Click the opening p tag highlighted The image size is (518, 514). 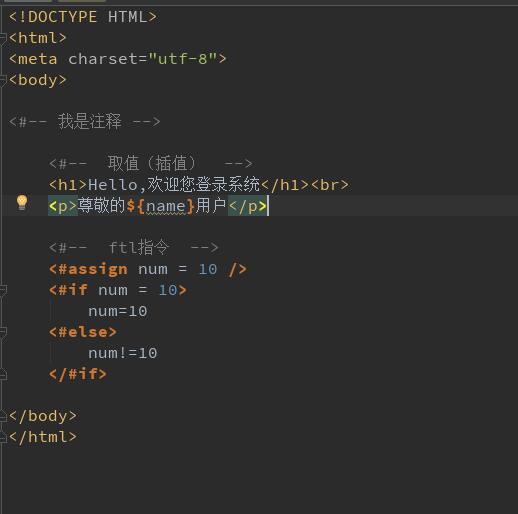[x=63, y=206]
